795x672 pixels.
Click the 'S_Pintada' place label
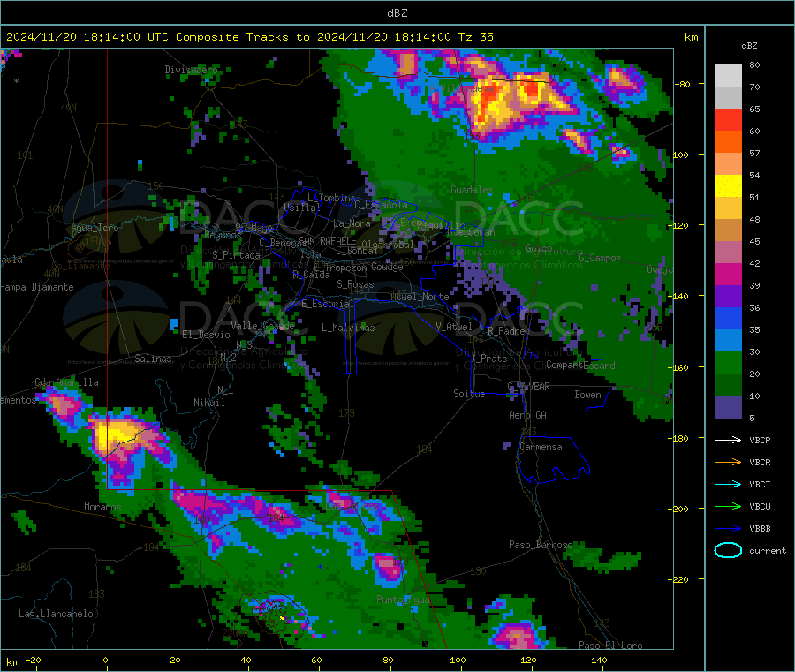click(236, 255)
